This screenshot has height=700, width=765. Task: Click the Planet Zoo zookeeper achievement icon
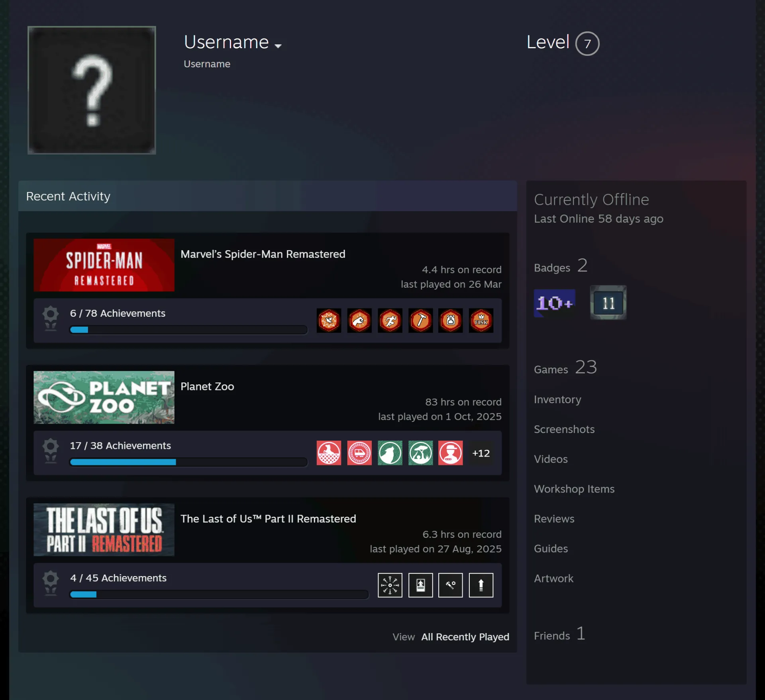tap(451, 453)
